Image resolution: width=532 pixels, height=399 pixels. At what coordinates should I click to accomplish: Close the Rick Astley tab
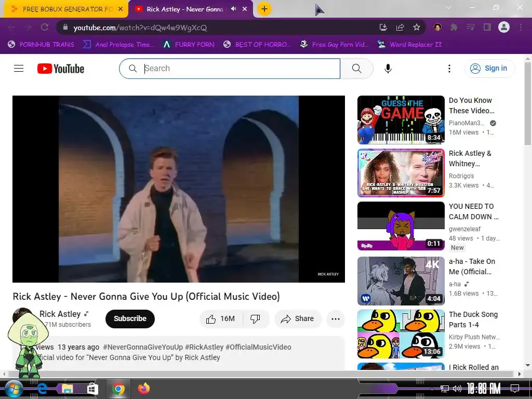245,9
